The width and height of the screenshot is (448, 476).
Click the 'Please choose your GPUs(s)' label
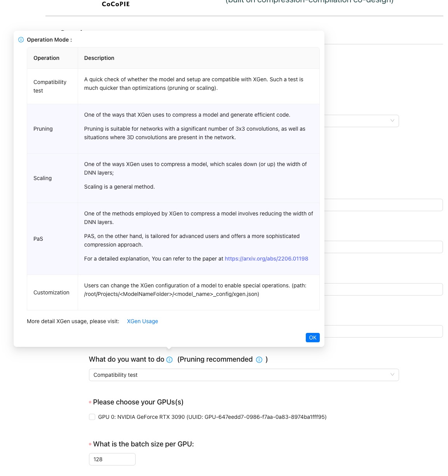pos(138,402)
